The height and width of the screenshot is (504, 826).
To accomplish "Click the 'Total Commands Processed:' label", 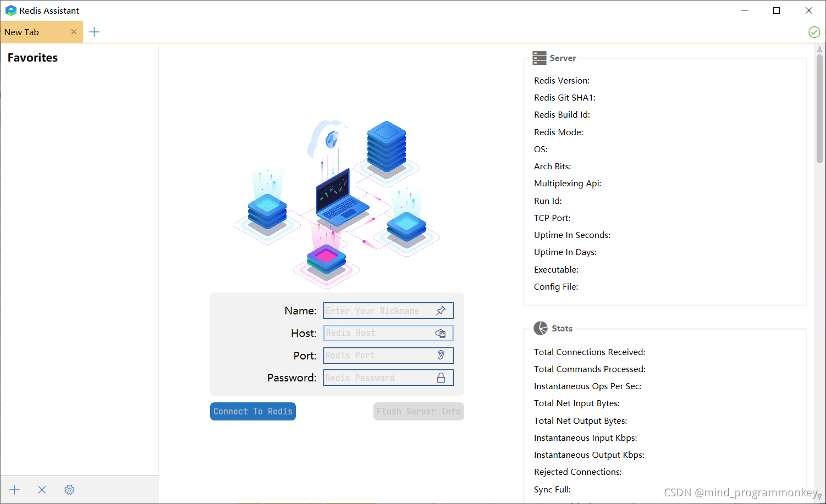I will (590, 369).
